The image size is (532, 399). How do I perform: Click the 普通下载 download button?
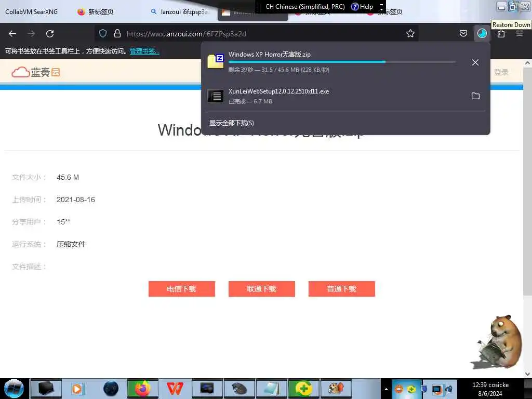(342, 289)
